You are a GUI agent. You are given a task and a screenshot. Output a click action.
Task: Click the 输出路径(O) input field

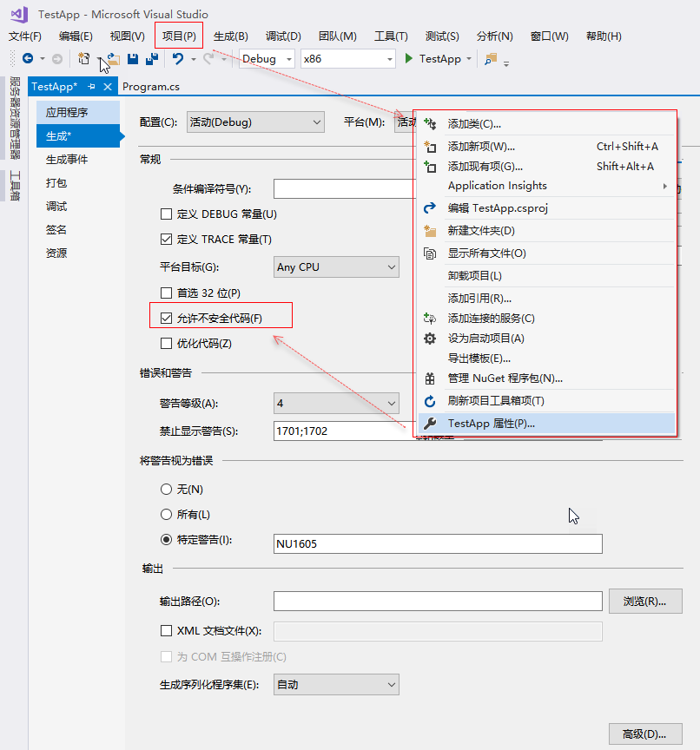point(438,602)
